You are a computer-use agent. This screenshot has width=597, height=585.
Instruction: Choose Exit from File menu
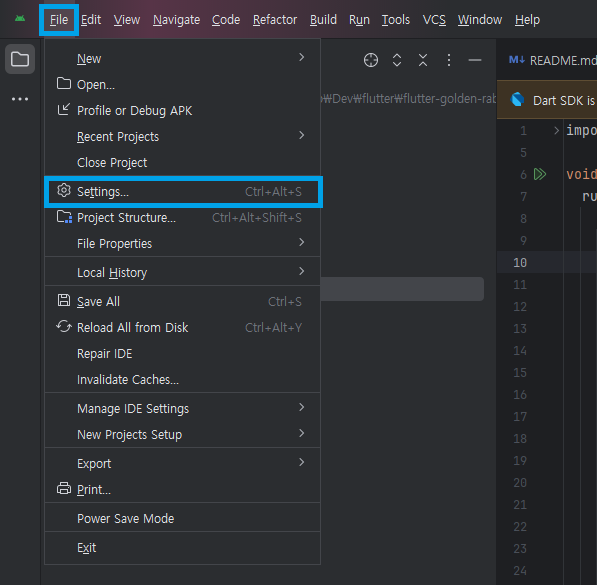coord(182,547)
